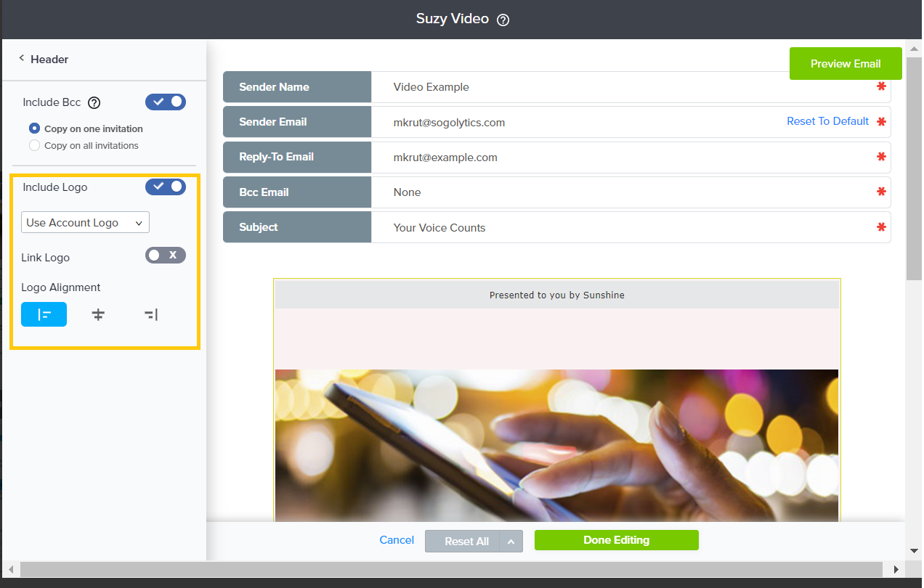Enable the Link Logo toggle
The height and width of the screenshot is (588, 924).
coord(166,256)
